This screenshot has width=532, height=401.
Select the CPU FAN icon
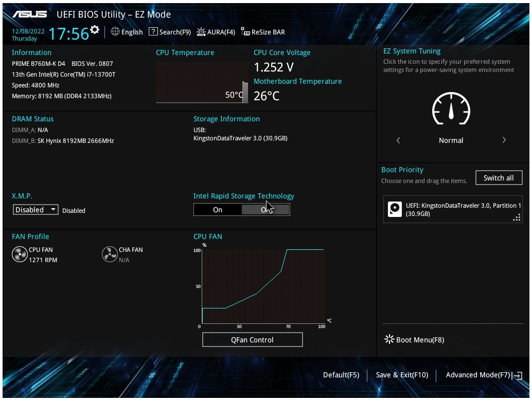(x=20, y=254)
